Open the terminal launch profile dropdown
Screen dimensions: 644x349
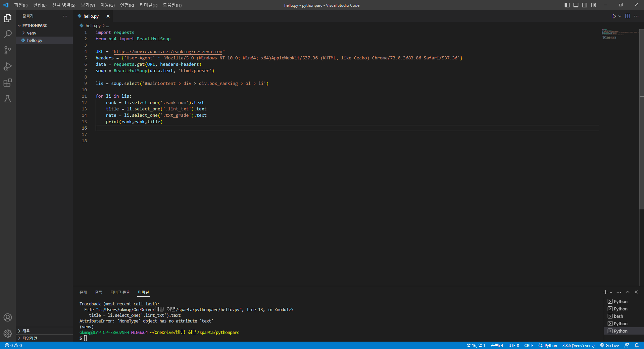pos(611,292)
